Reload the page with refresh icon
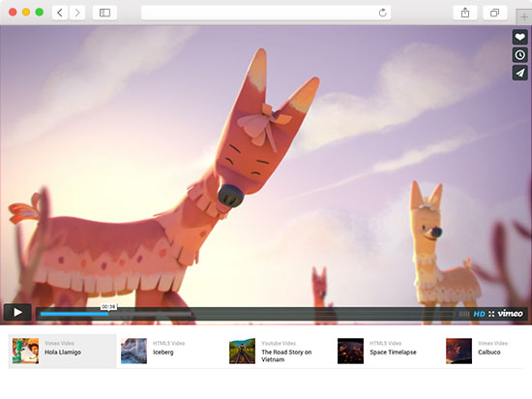The height and width of the screenshot is (399, 532). 383,13
